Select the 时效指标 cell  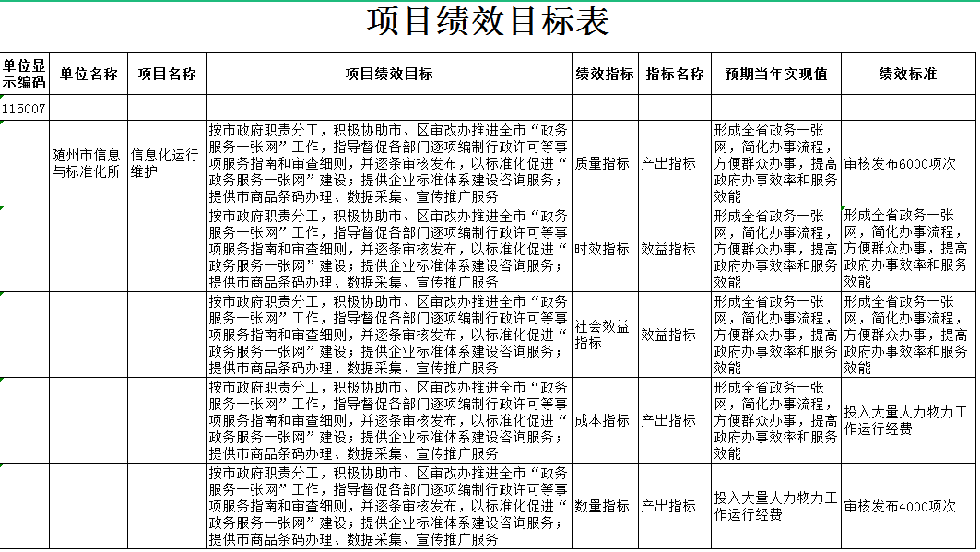pyautogui.click(x=605, y=249)
